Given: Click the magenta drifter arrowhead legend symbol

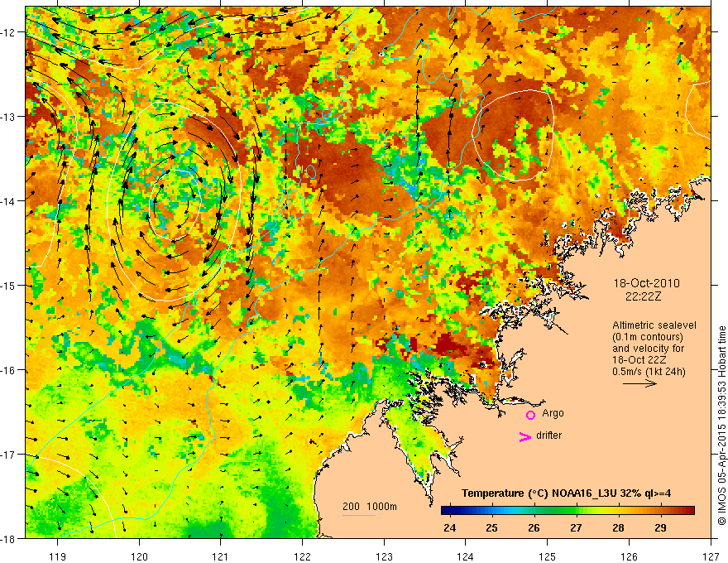Looking at the screenshot, I should [x=524, y=436].
